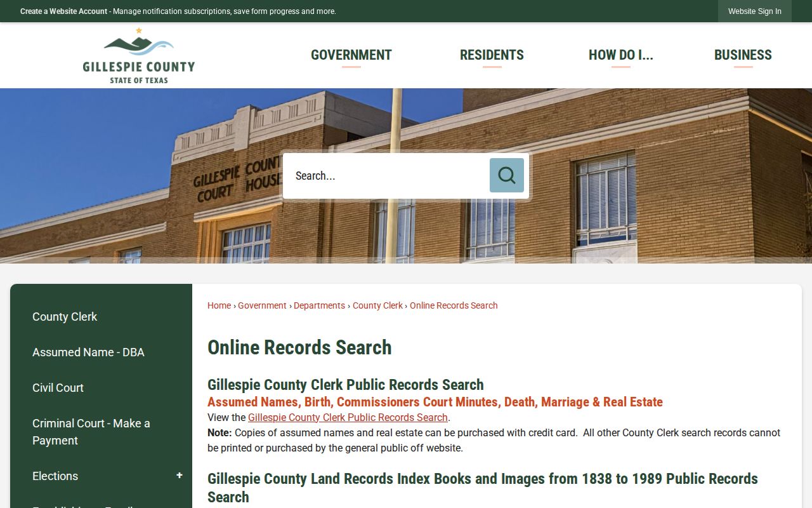Follow the Create a Website Account link

click(x=63, y=11)
